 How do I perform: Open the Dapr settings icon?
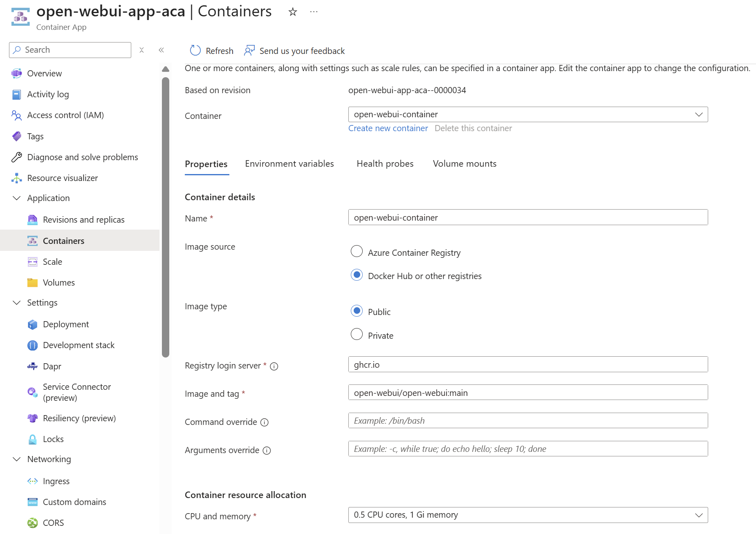tap(32, 366)
